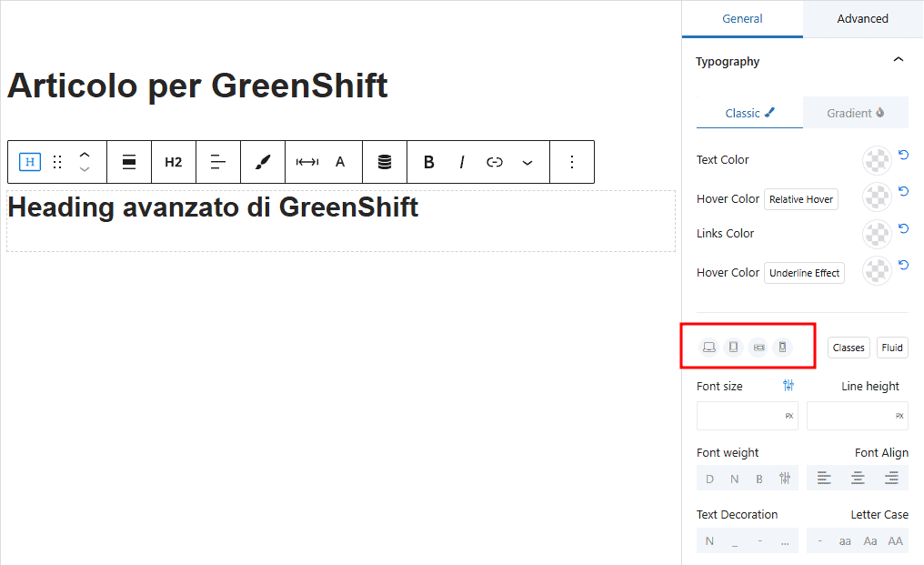Viewport: 924px width, 565px height.
Task: Open the text alignment toolbar option
Action: click(218, 162)
